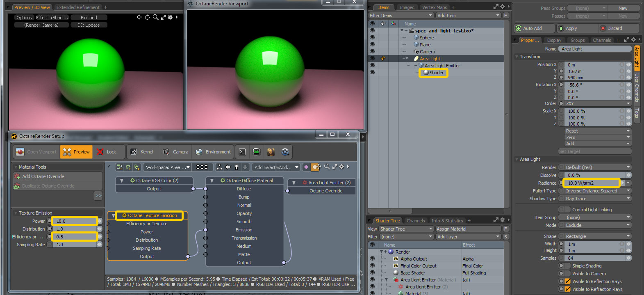644x295 pixels.
Task: Switch to the Groups properties tab
Action: pyautogui.click(x=578, y=40)
